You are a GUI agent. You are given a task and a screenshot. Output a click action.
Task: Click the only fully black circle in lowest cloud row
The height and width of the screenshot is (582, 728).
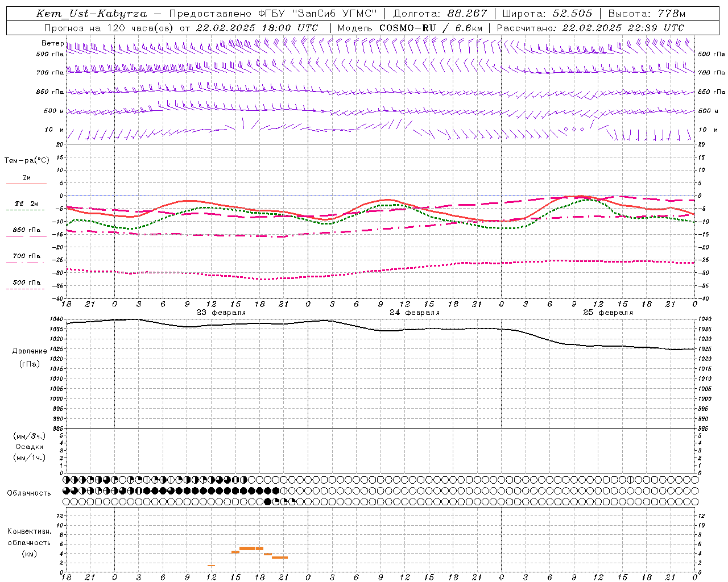pos(268,501)
